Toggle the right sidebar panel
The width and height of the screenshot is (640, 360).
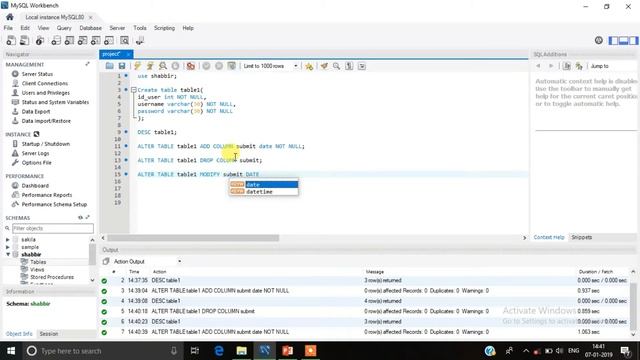633,40
